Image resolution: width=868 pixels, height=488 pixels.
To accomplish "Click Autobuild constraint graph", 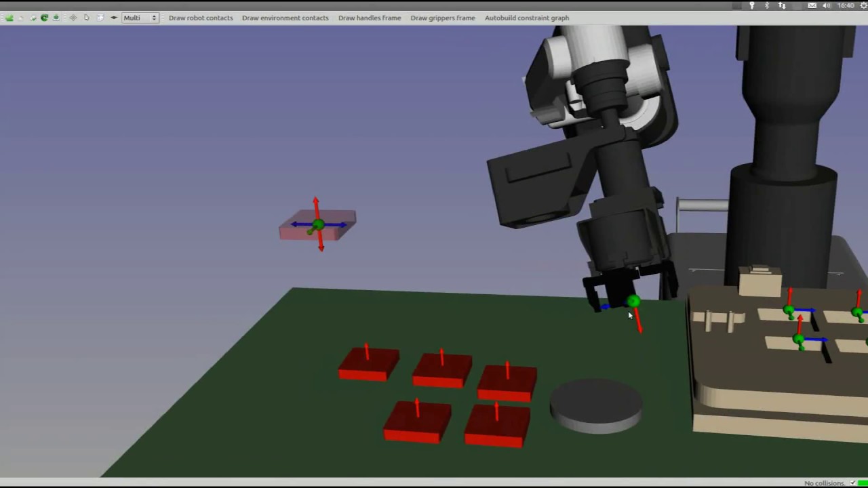I will (527, 18).
